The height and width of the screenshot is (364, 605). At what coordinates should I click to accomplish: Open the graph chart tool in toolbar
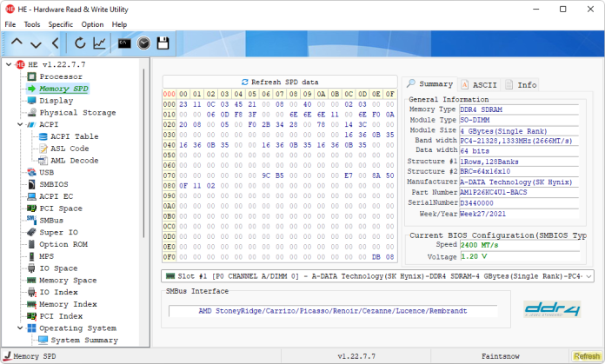coord(101,43)
